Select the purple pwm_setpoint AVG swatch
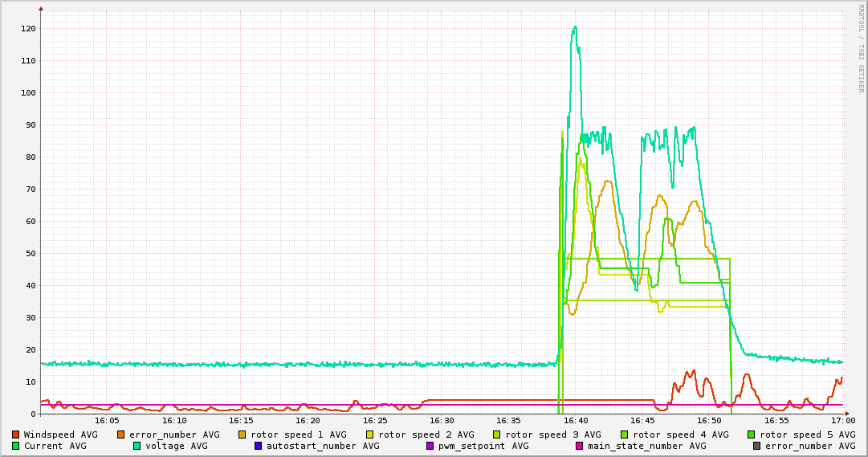 [430, 446]
